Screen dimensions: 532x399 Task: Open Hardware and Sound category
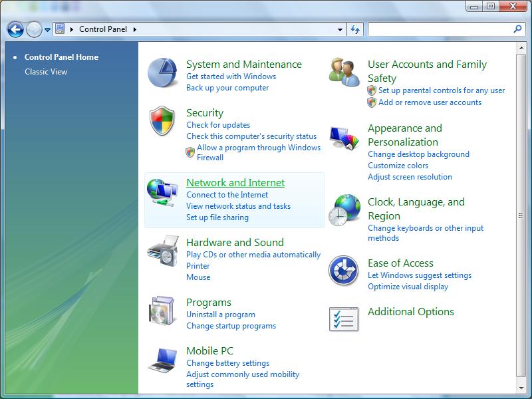coord(235,242)
